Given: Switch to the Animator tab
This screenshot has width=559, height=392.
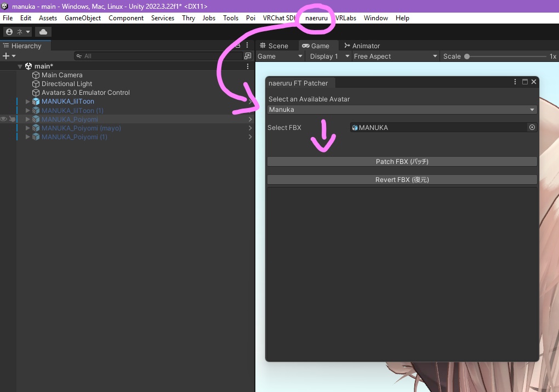Looking at the screenshot, I should pyautogui.click(x=362, y=46).
